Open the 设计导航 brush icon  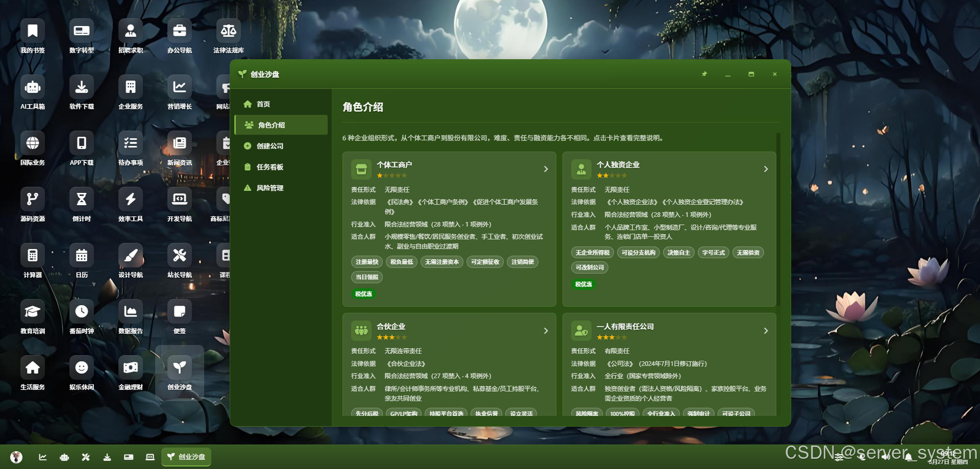(131, 260)
